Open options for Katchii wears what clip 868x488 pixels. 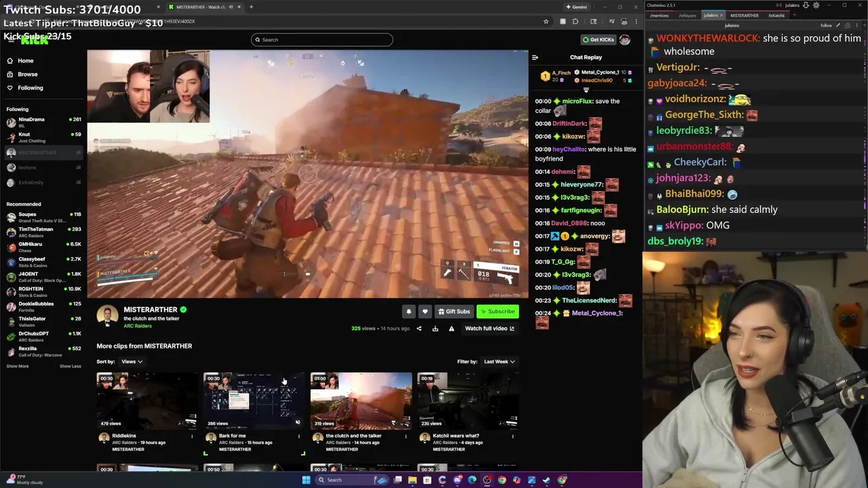coord(513,436)
